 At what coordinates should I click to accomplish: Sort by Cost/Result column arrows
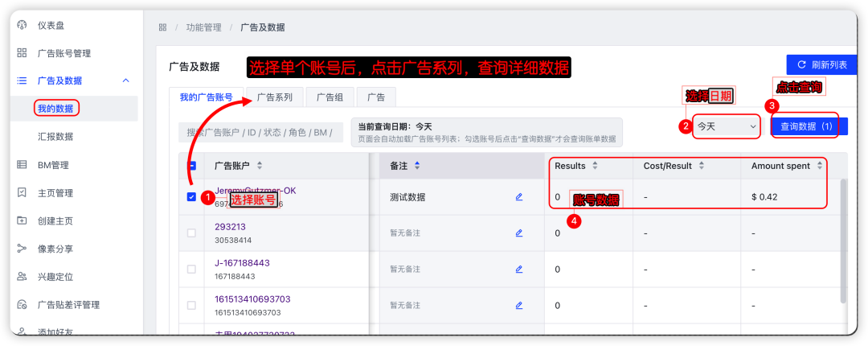702,166
